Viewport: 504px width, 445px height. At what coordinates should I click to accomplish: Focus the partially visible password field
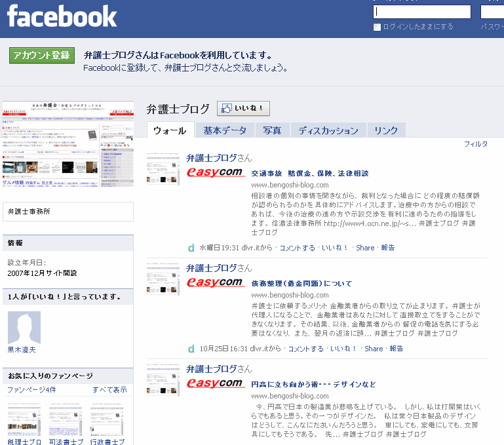coord(492,12)
